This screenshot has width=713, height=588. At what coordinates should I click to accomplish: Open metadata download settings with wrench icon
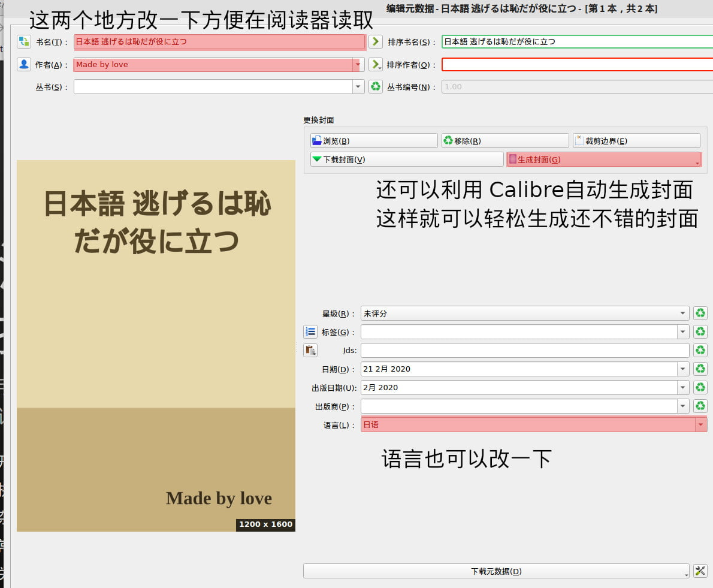(700, 571)
